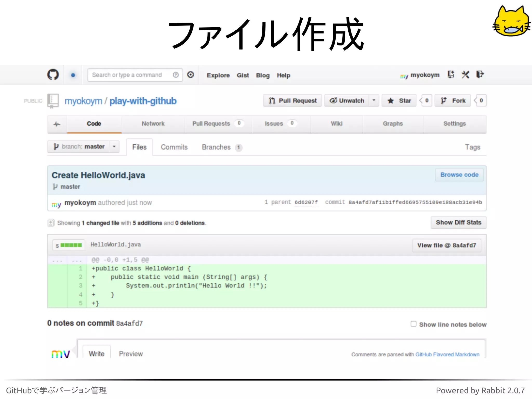Switch to the Network tab

coord(153,124)
